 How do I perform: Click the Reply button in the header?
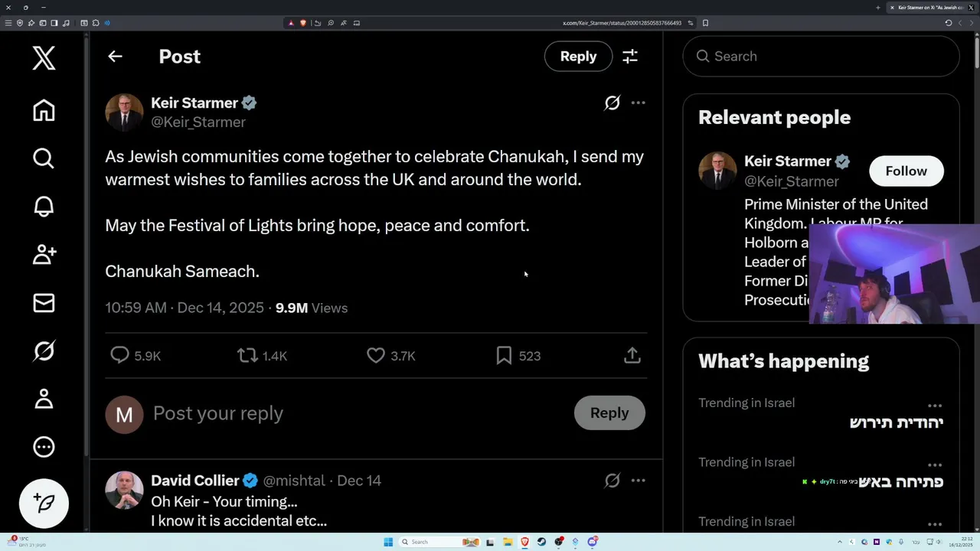tap(578, 56)
